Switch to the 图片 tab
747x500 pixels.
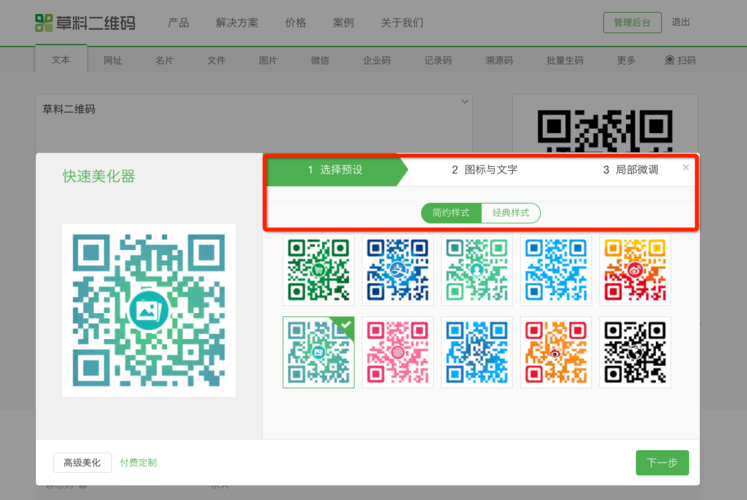268,60
